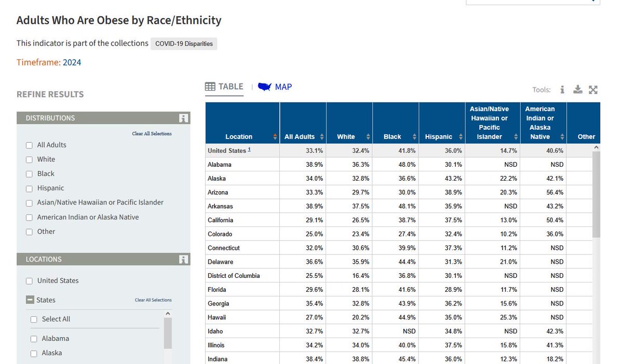This screenshot has height=364, width=623.
Task: Switch to the TABLE view tab
Action: tap(224, 87)
